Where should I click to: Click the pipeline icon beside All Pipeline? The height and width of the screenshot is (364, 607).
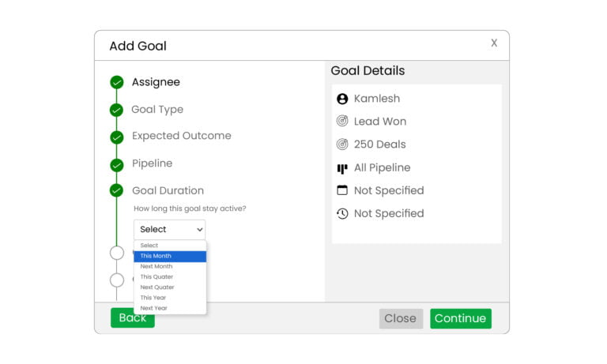[342, 168]
